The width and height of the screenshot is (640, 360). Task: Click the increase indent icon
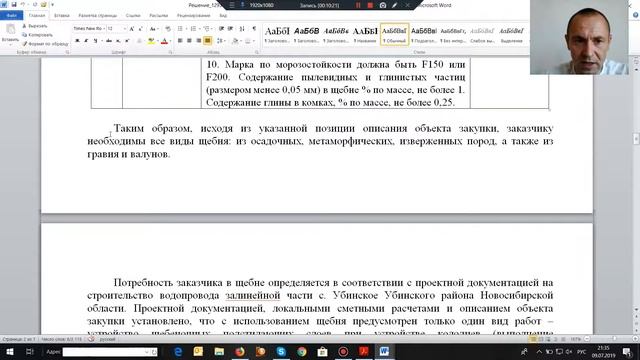point(231,29)
